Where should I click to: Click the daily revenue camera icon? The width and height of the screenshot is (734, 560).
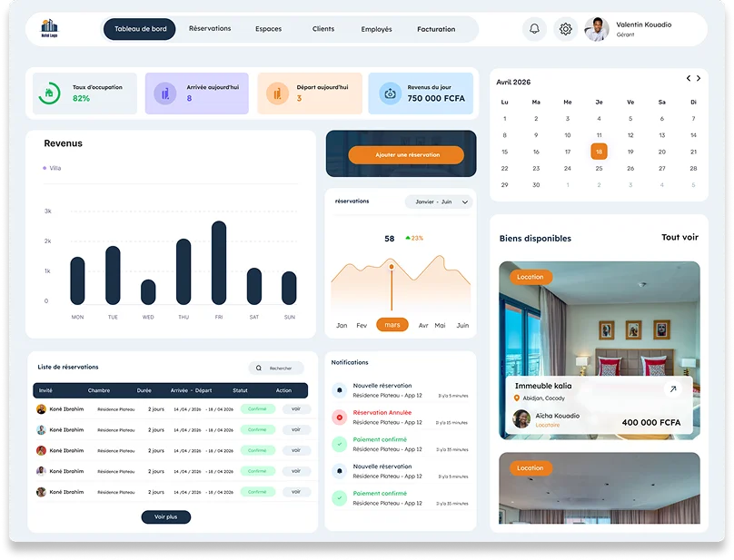tap(390, 93)
